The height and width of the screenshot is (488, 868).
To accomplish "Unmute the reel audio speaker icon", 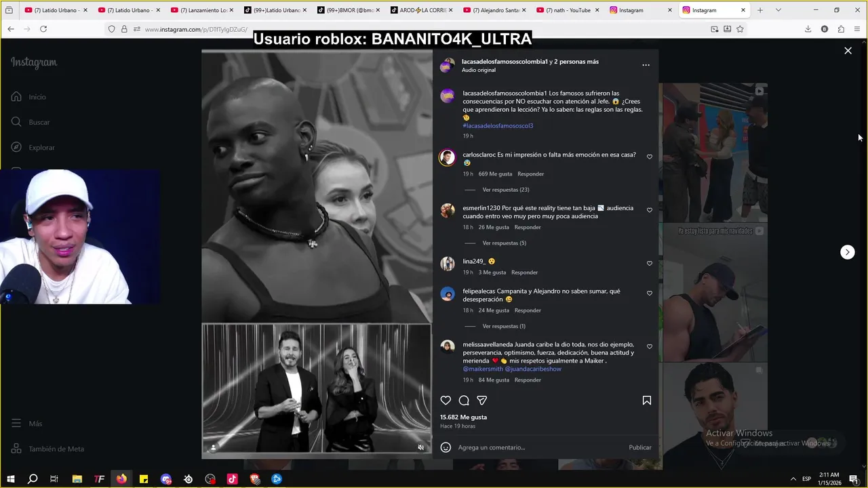I will point(420,447).
